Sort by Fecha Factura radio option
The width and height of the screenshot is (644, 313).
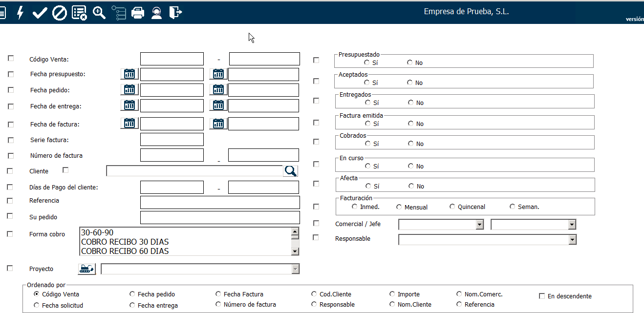tap(218, 294)
